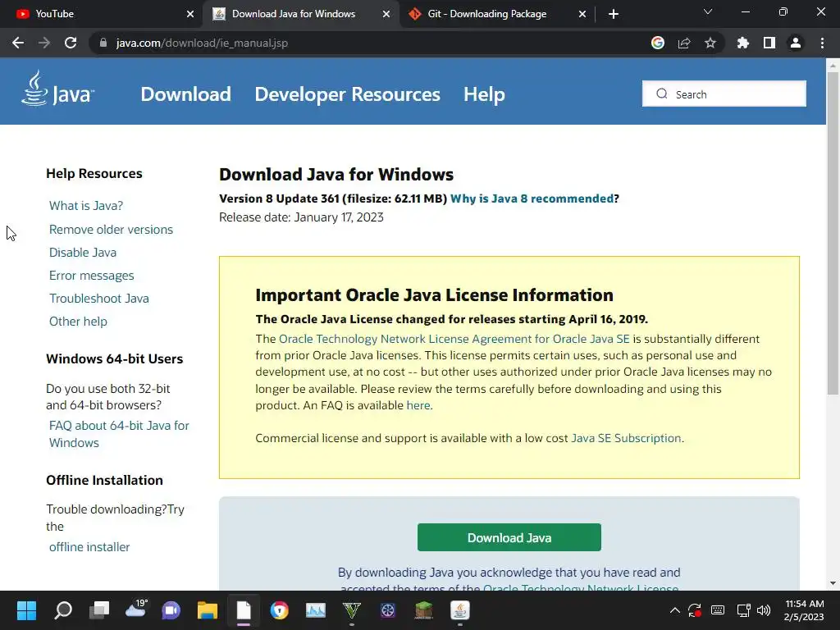Expand the tab search chevron
840x630 pixels.
(x=708, y=11)
